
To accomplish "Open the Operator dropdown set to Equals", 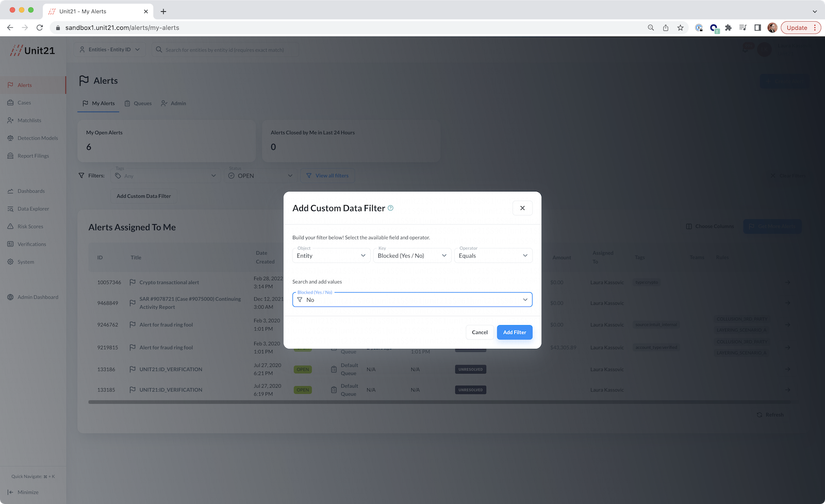I will click(493, 256).
